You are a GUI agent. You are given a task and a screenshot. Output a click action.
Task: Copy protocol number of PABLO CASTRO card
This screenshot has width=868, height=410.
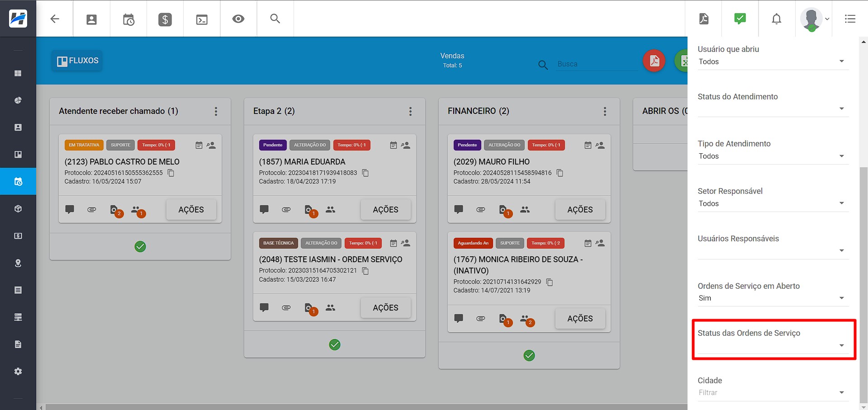[x=171, y=173]
